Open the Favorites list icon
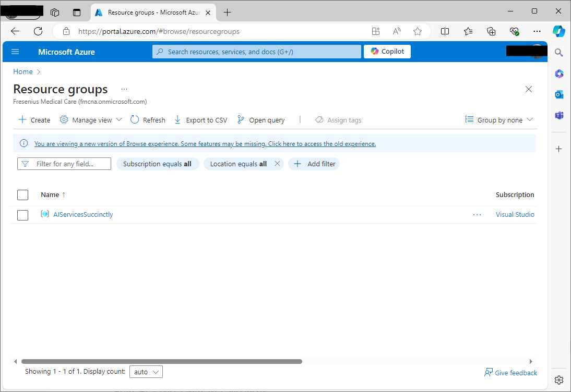This screenshot has height=392, width=571. 468,31
